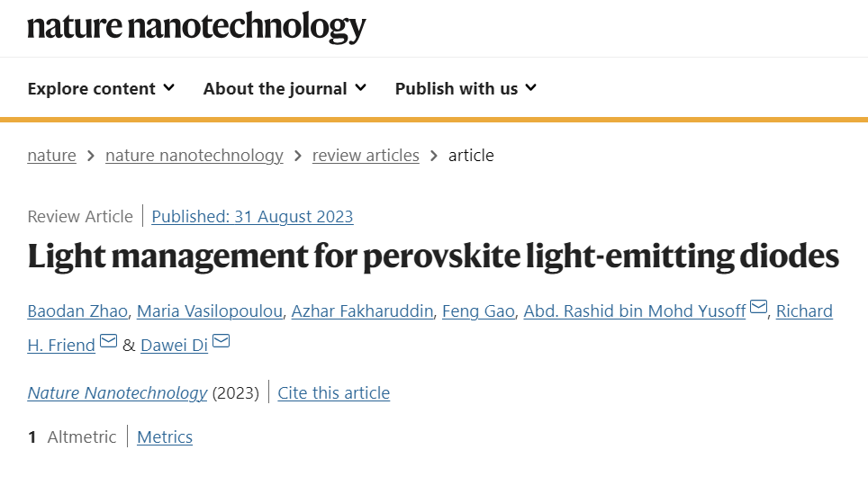Viewport: 868px width, 477px height.
Task: View article Metrics link
Action: [x=165, y=437]
